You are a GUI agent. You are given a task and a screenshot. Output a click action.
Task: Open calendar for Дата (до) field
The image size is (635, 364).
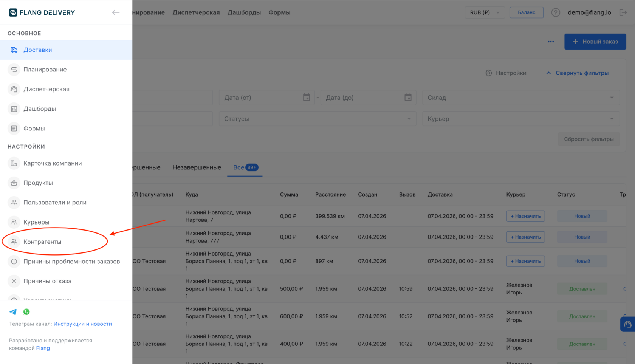point(408,98)
